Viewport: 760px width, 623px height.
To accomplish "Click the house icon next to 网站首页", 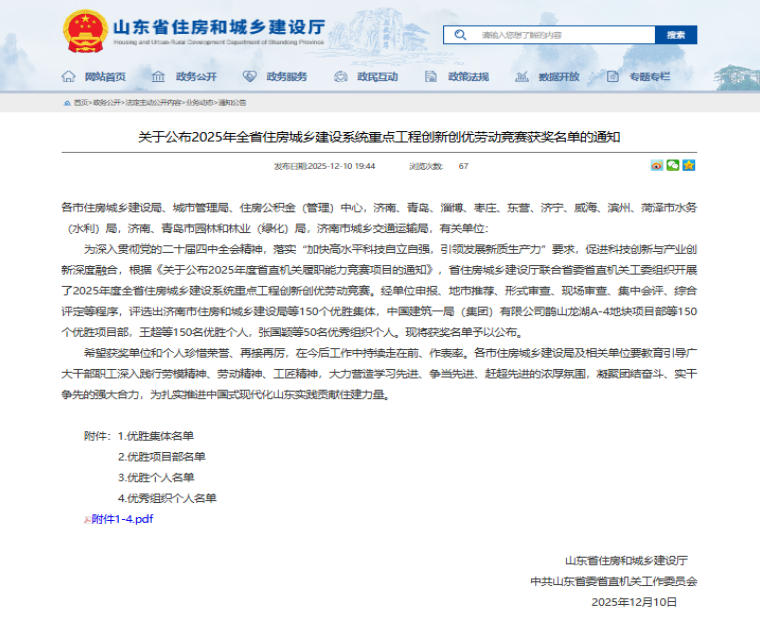I will coord(68,77).
